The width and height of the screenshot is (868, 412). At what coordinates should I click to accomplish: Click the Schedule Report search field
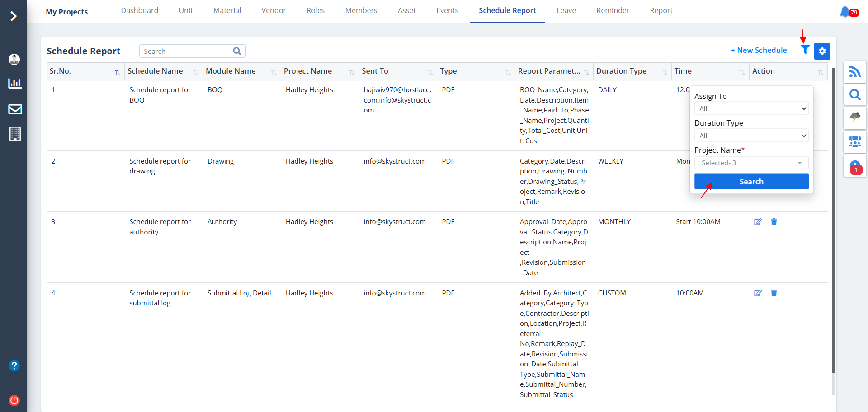(x=186, y=51)
